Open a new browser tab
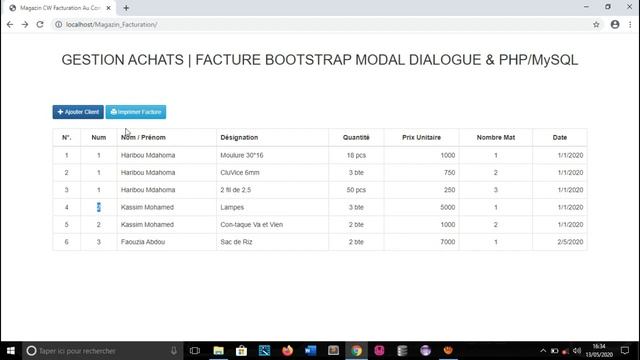This screenshot has width=640, height=360. pos(126,8)
